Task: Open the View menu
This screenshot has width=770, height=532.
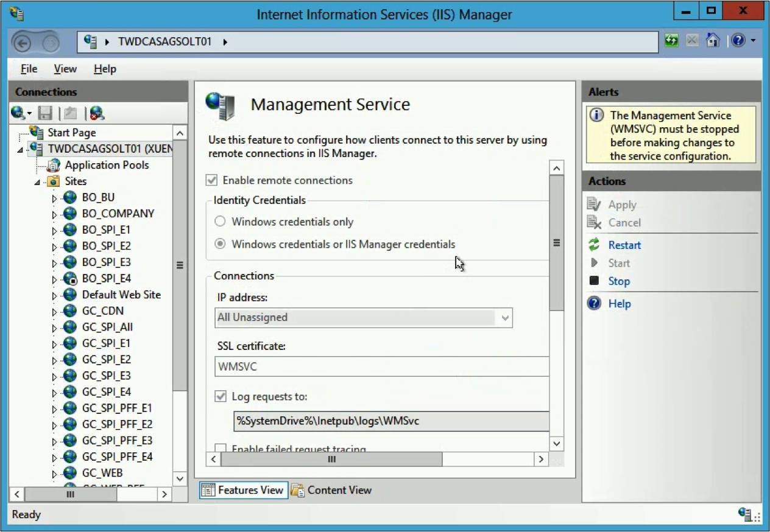Action: (65, 69)
